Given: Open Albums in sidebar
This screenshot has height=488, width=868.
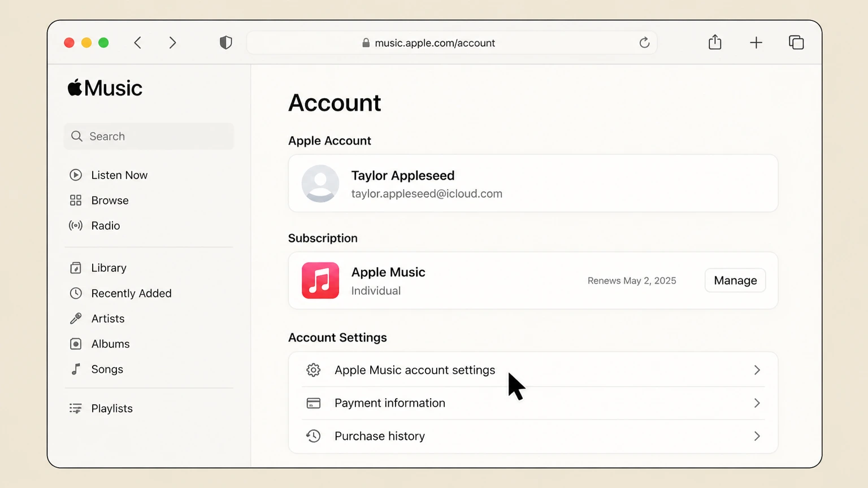Looking at the screenshot, I should (x=111, y=344).
